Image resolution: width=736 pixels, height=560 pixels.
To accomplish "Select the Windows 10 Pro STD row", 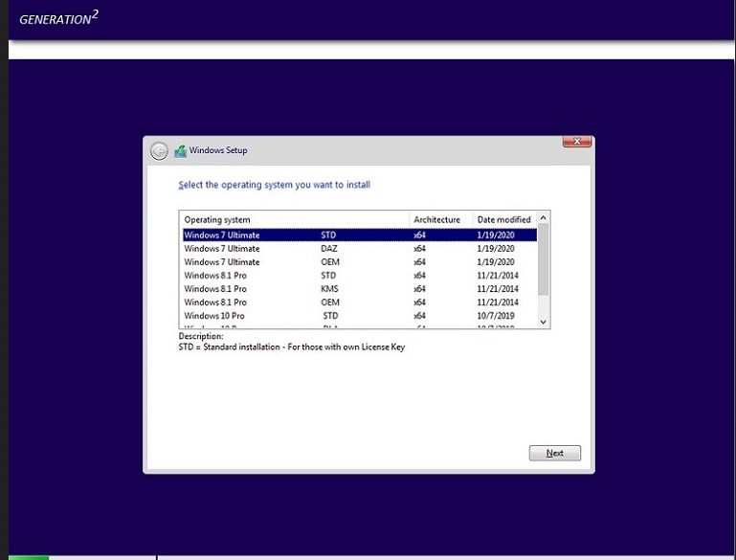I will (360, 316).
